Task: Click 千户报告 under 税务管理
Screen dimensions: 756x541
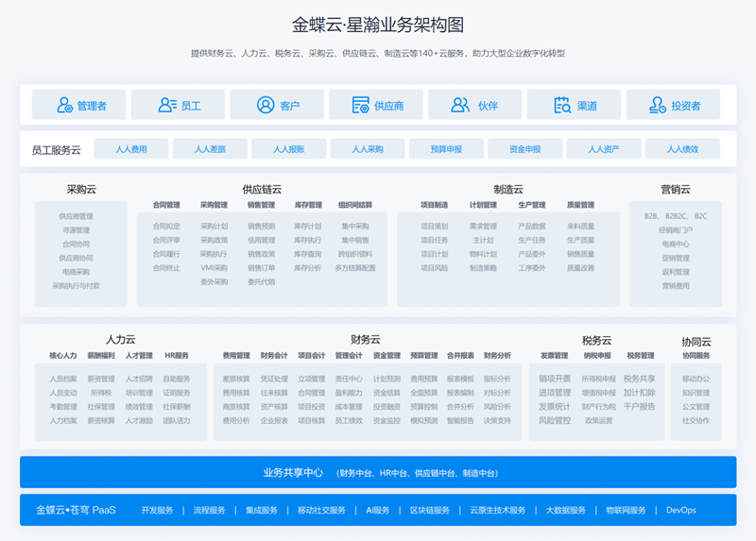Action: coord(640,407)
